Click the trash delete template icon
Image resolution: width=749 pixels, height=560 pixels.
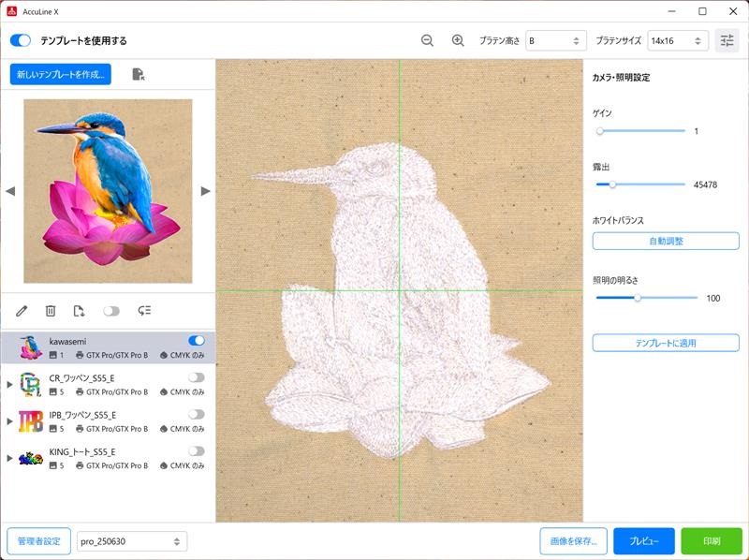51,311
